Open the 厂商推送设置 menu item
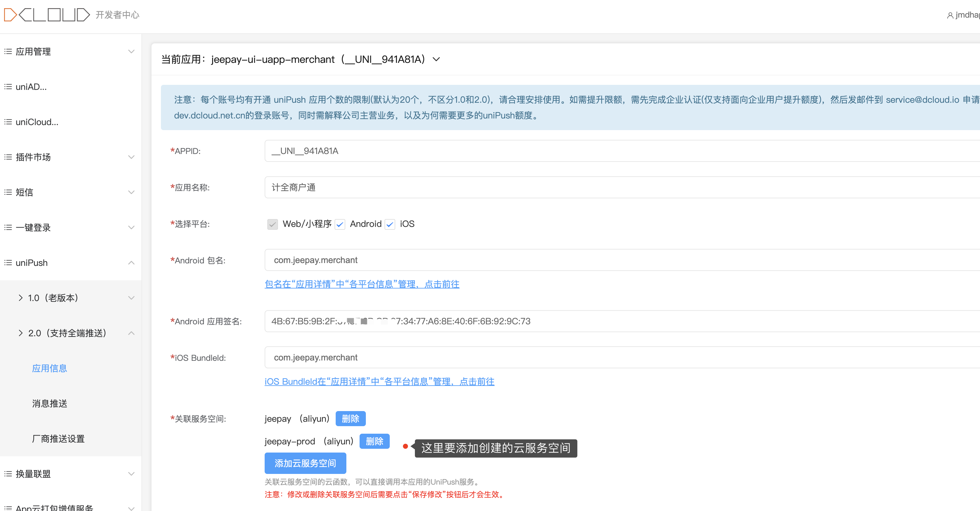 point(58,439)
